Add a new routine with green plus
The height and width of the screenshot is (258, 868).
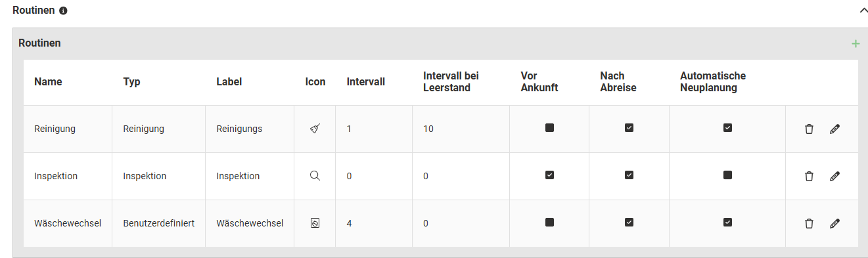coord(856,44)
